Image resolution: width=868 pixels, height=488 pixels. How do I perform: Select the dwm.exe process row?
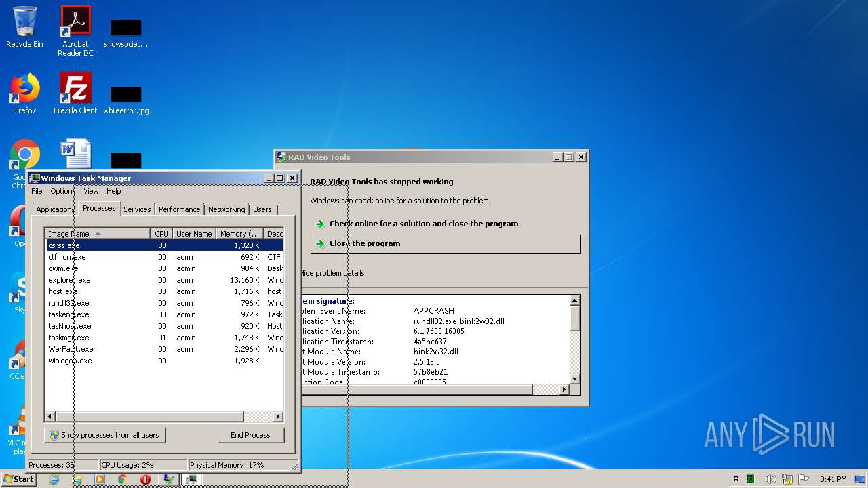click(164, 268)
